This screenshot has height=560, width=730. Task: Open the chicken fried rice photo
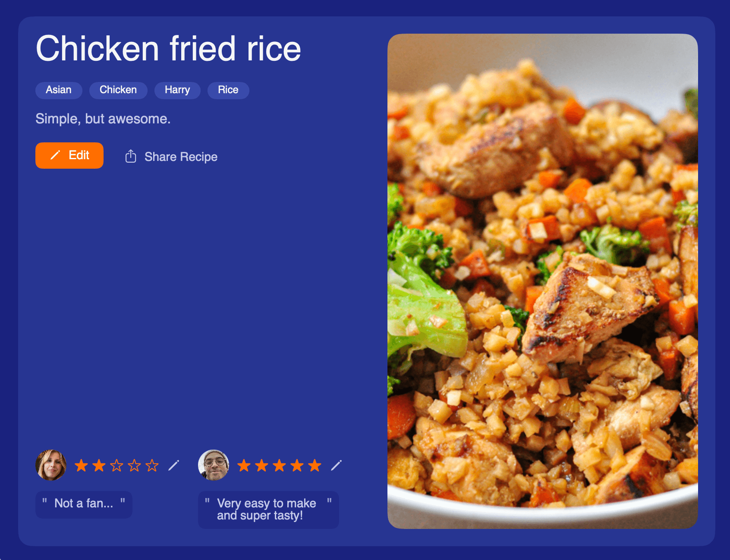(542, 281)
